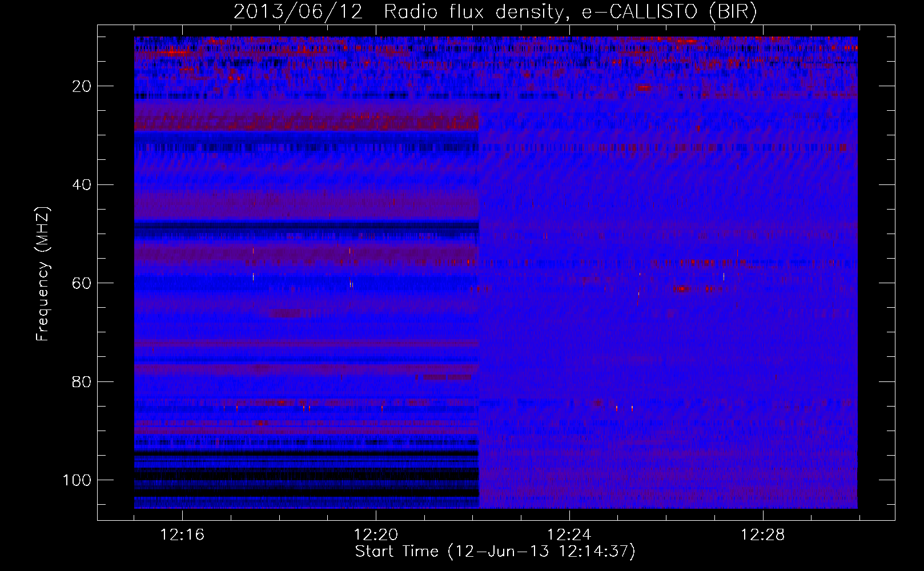Screen dimensions: 924x571
Task: Click the 12:24 time tick label
Action: coord(569,535)
